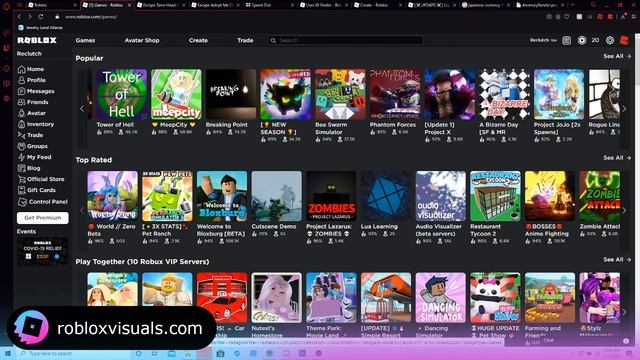Click the Roblox search field
This screenshot has width=640, height=360.
tap(345, 40)
